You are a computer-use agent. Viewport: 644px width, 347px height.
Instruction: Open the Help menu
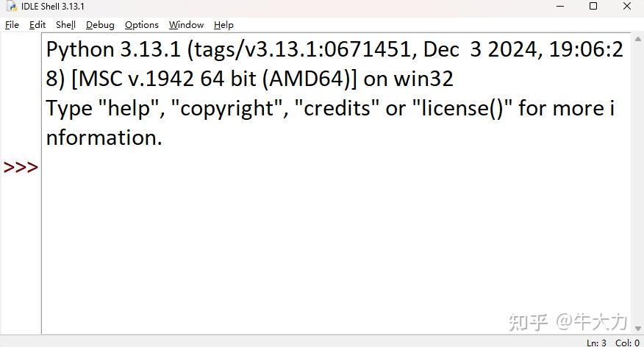[x=223, y=25]
